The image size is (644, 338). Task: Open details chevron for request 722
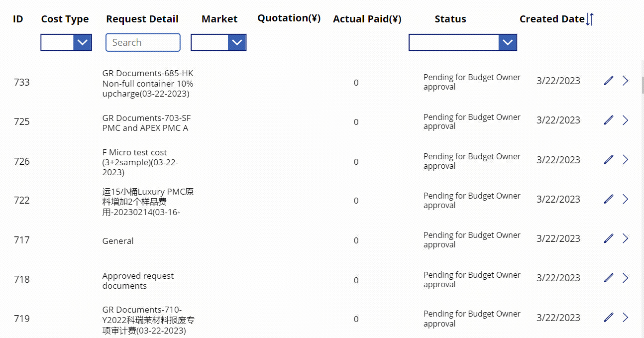click(626, 199)
